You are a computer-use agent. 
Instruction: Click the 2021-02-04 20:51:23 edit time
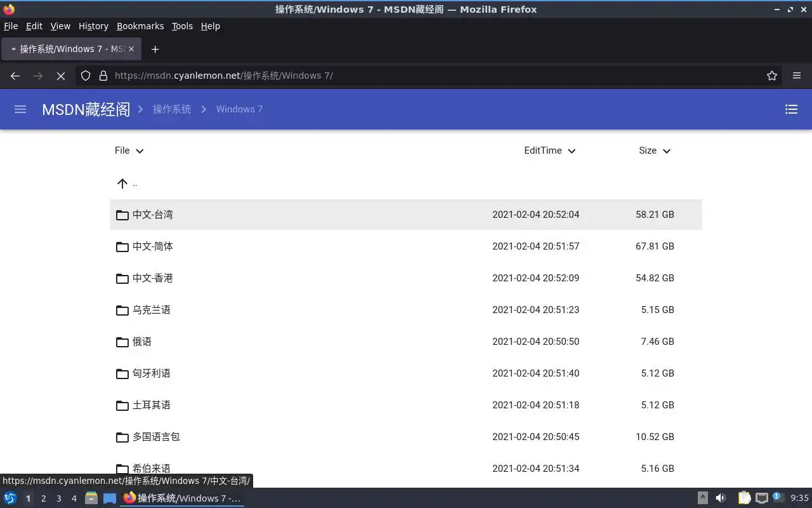pyautogui.click(x=535, y=310)
